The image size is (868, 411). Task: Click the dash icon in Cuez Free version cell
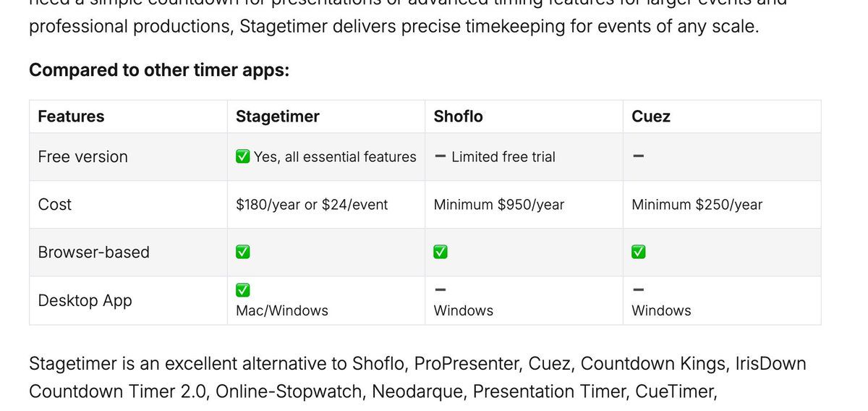click(638, 156)
